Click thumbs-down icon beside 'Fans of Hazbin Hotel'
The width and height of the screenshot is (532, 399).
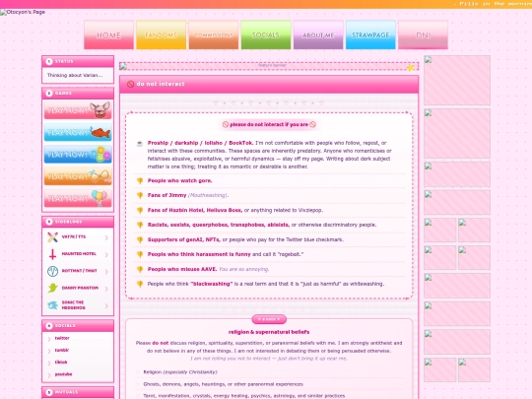(x=140, y=211)
